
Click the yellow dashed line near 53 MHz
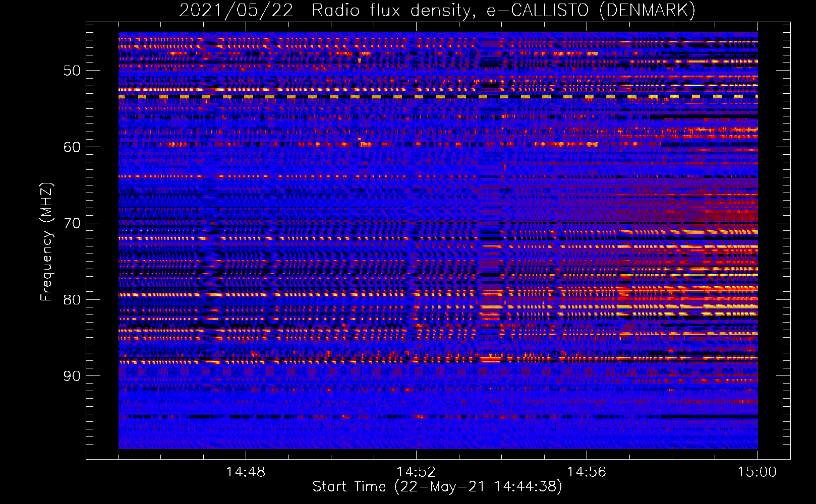click(438, 97)
